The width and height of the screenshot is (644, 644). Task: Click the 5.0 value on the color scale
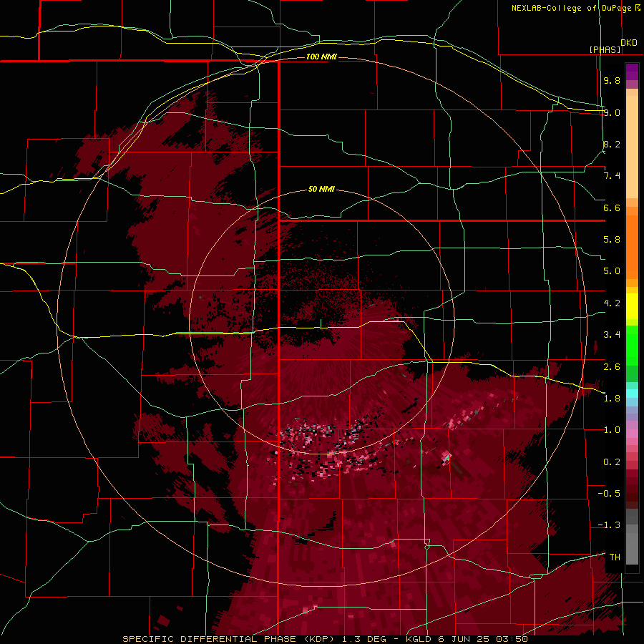tap(612, 271)
